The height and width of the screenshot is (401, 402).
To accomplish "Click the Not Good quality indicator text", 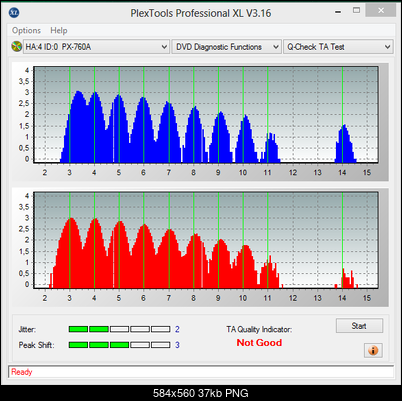I will [x=259, y=343].
